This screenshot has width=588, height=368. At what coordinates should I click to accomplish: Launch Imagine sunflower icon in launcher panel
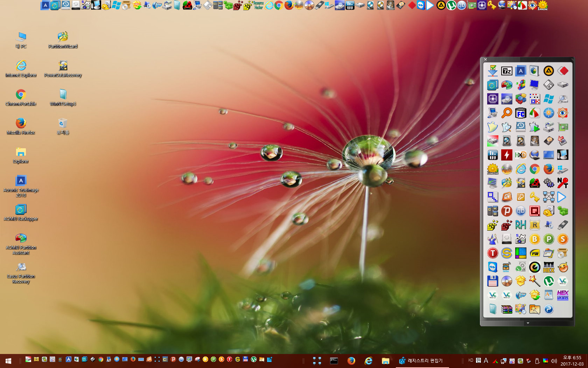click(x=492, y=169)
